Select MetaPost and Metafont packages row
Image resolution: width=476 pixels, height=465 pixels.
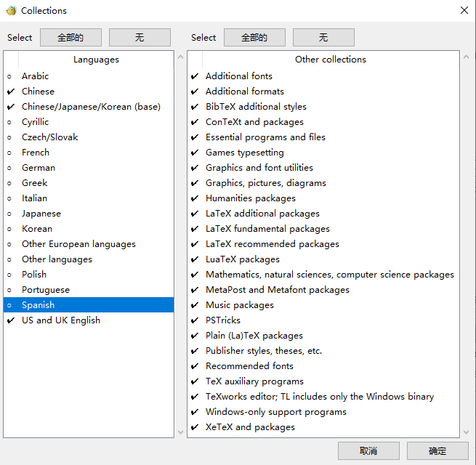click(x=323, y=290)
